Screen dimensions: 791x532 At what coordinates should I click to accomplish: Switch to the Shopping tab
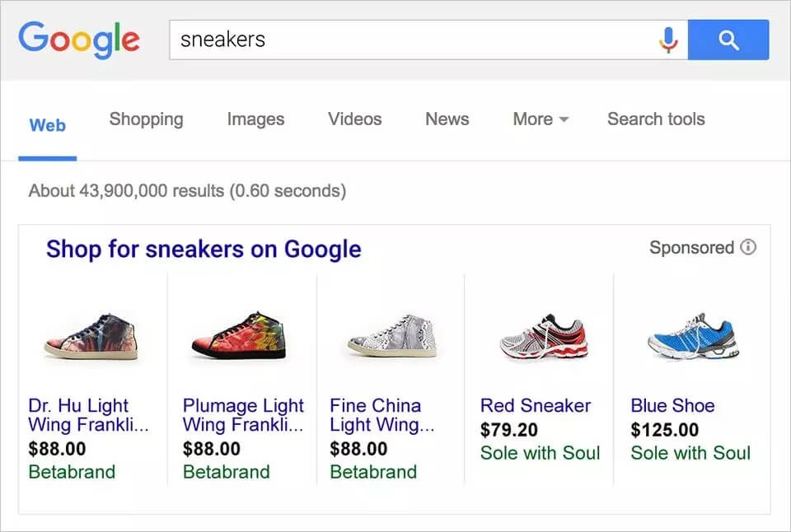pyautogui.click(x=146, y=119)
